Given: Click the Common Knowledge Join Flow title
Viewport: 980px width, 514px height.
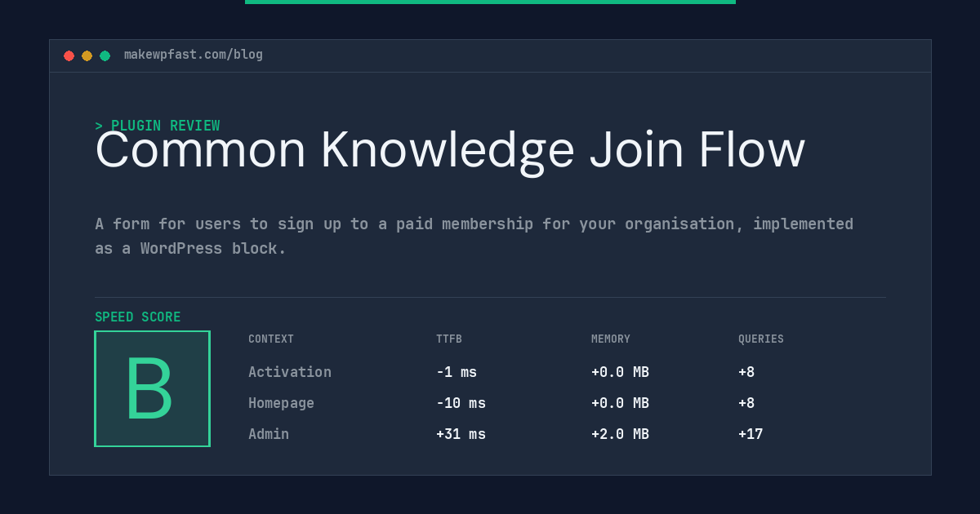Looking at the screenshot, I should tap(450, 151).
